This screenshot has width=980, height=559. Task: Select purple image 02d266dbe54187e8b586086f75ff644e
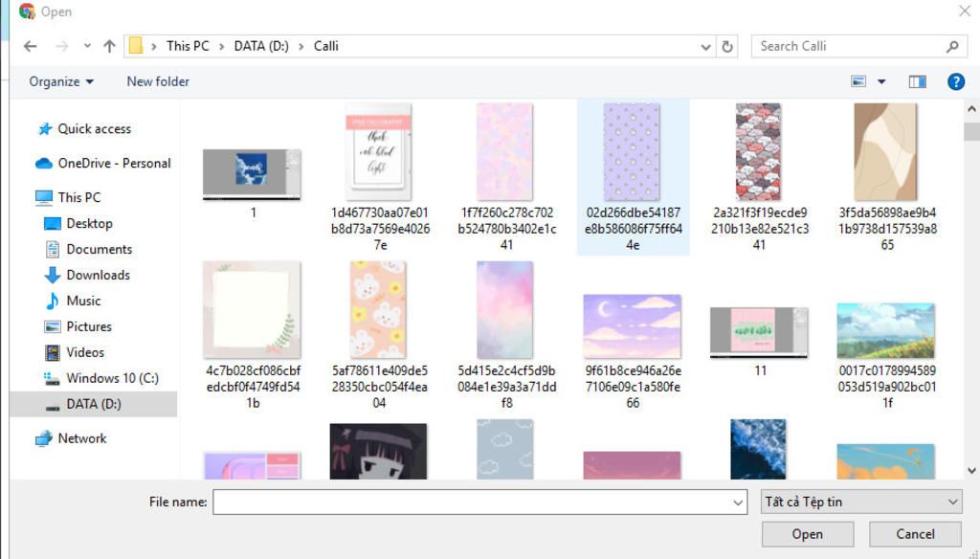click(x=633, y=178)
